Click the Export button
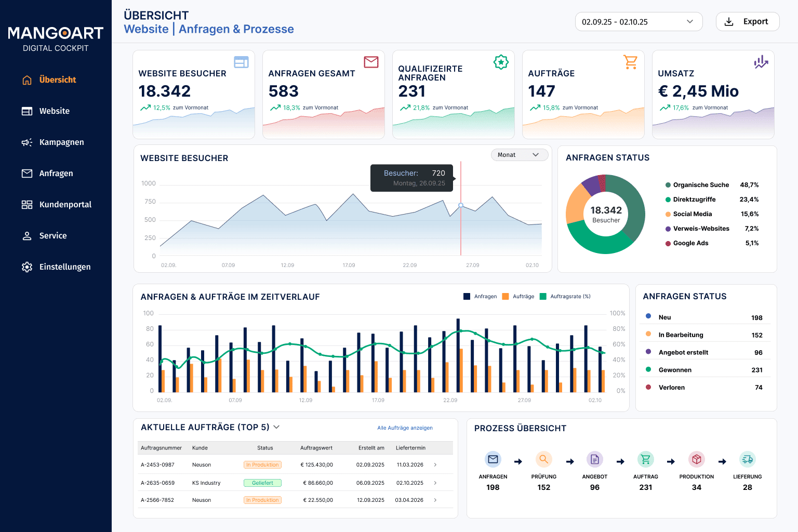 748,22
